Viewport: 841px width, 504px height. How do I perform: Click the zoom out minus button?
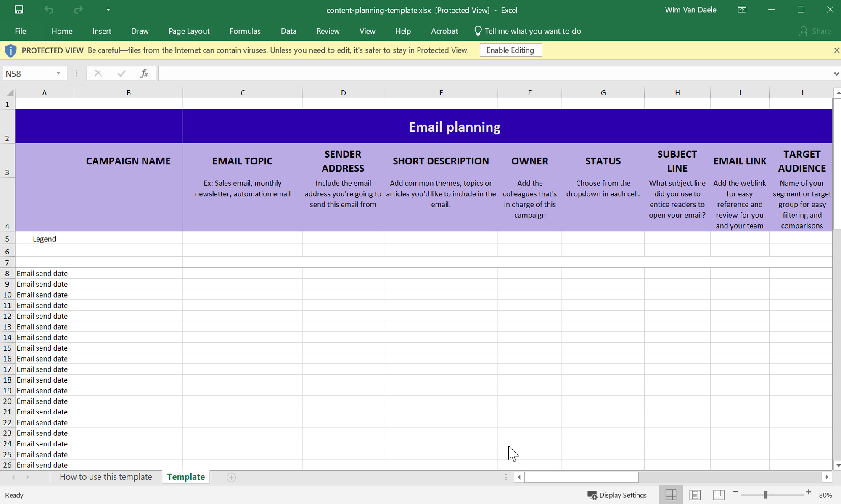pos(735,492)
